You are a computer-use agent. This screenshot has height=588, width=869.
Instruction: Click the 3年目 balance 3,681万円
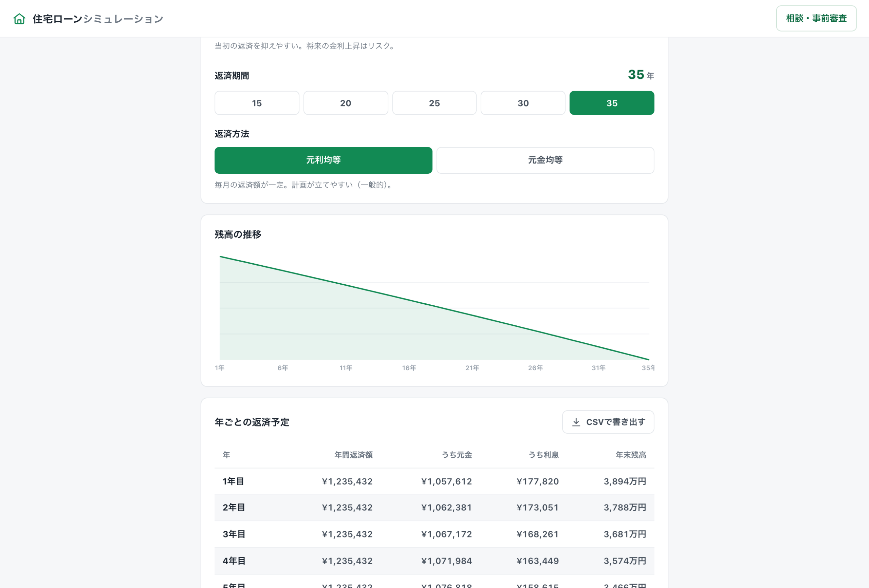pos(625,534)
